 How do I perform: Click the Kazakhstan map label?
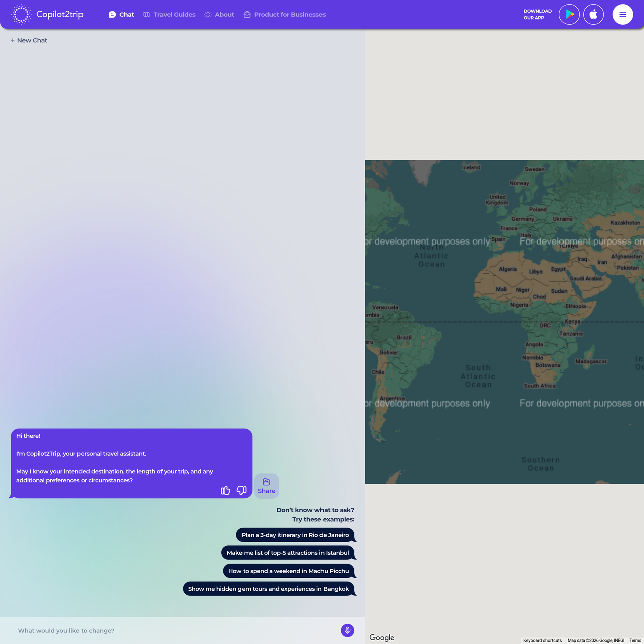pos(625,223)
